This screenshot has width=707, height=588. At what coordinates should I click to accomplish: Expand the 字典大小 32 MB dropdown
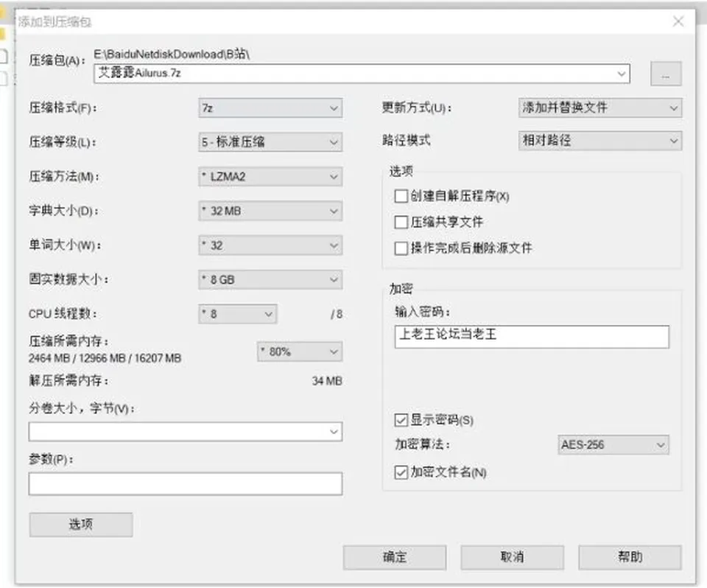[x=270, y=211]
